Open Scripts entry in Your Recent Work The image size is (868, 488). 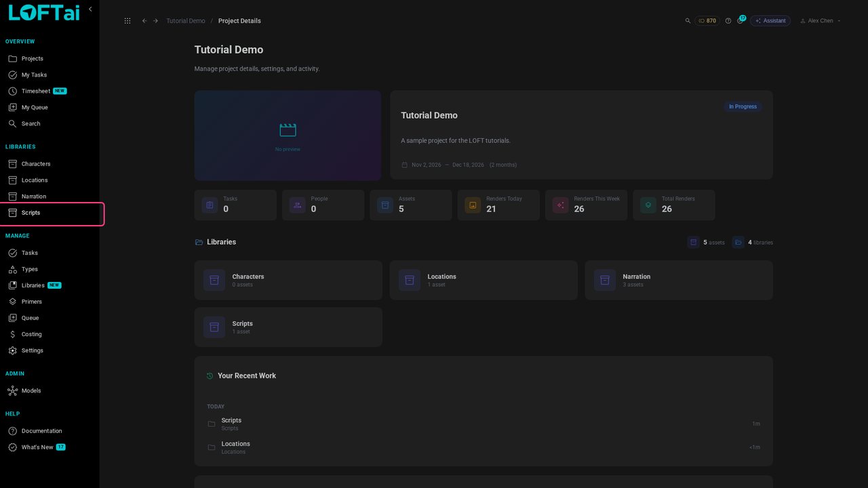[484, 424]
